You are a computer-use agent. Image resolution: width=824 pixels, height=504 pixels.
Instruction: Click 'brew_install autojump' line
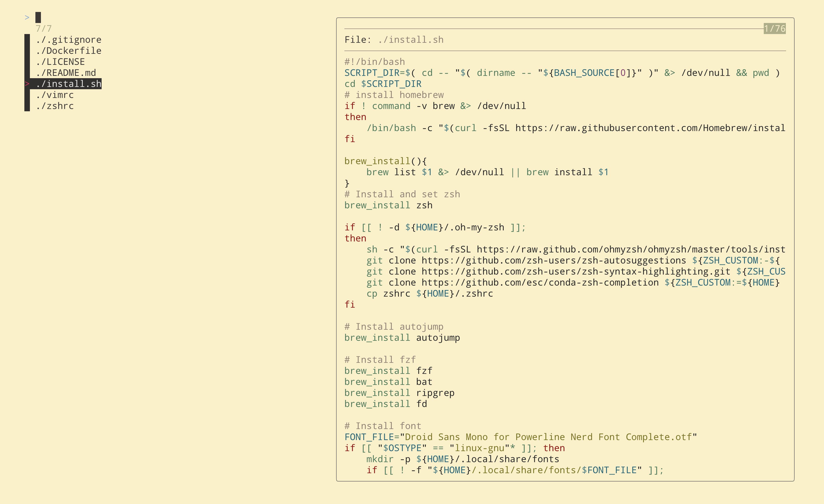(402, 338)
